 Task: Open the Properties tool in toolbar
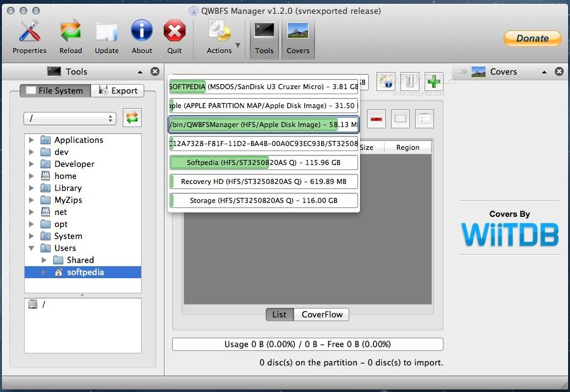[x=30, y=37]
